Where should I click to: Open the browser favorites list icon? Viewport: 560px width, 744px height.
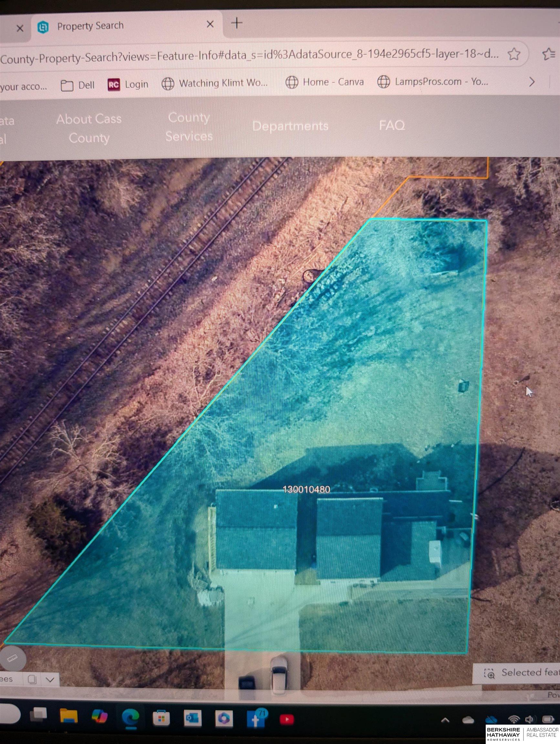point(549,54)
